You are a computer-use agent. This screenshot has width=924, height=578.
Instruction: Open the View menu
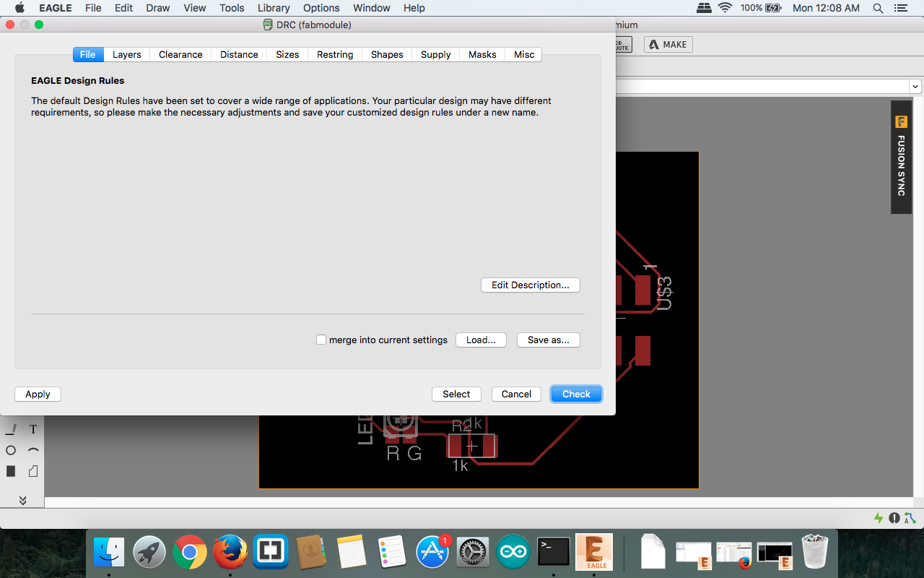click(195, 8)
